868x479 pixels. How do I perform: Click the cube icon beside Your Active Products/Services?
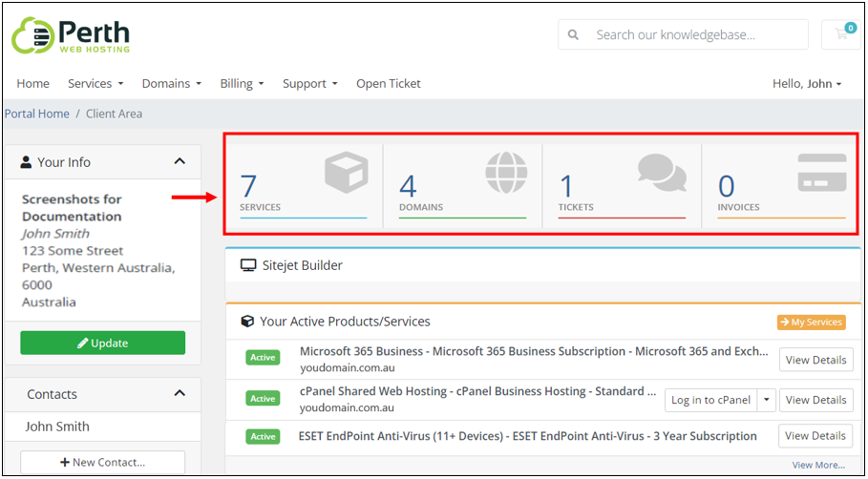pos(247,322)
